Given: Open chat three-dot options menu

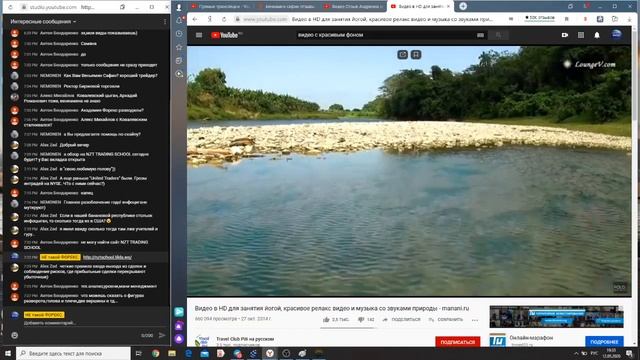Looking at the screenshot, I should pyautogui.click(x=165, y=22).
